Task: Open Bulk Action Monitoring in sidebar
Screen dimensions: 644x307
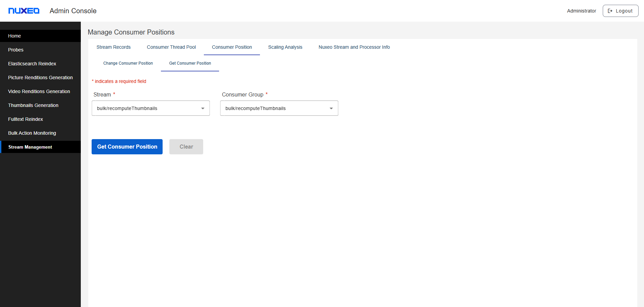Action: coord(32,133)
